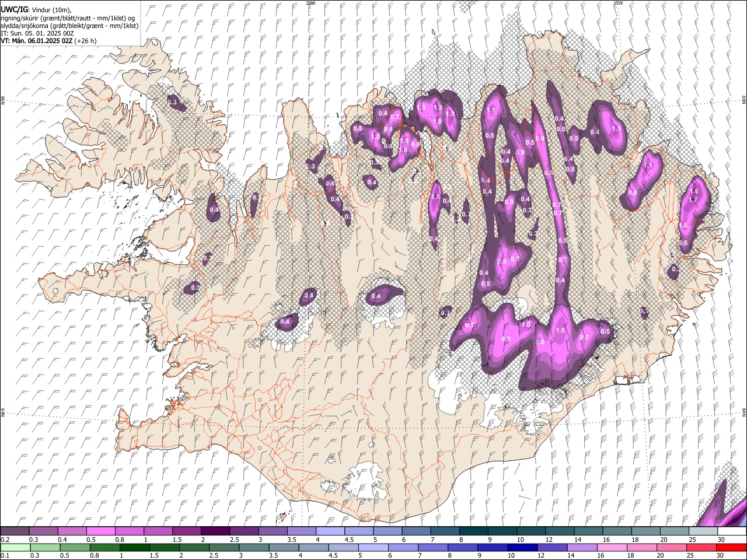Select the dark teal 8 swatch in the snow scale
The height and width of the screenshot is (560, 747).
[473, 531]
